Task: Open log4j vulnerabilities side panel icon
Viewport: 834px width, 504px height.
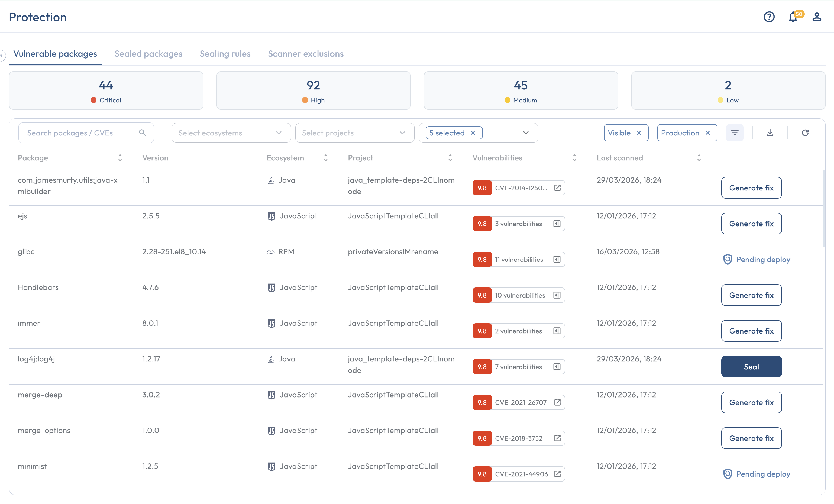Action: [557, 367]
